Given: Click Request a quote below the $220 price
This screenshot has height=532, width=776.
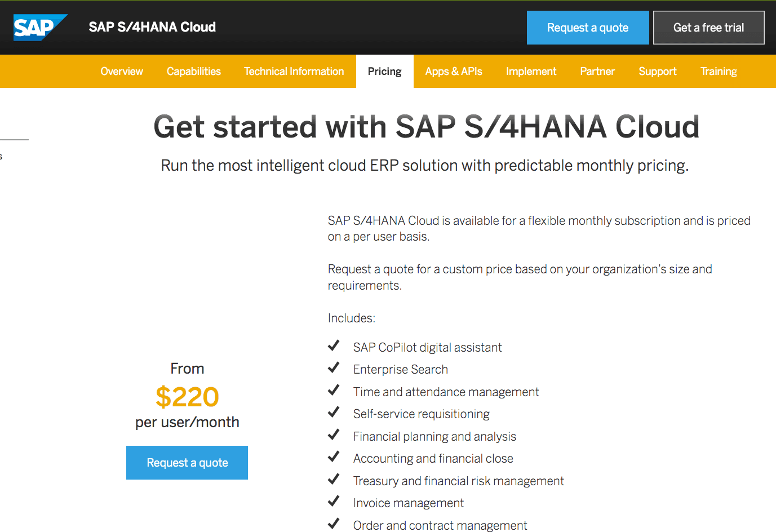Looking at the screenshot, I should [x=187, y=463].
